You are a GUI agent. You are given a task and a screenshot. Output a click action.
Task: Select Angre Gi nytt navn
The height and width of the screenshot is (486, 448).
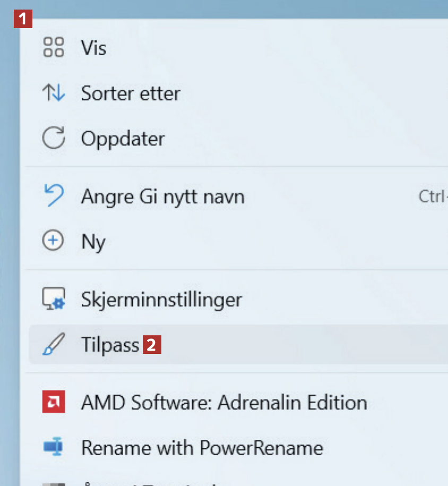(162, 197)
